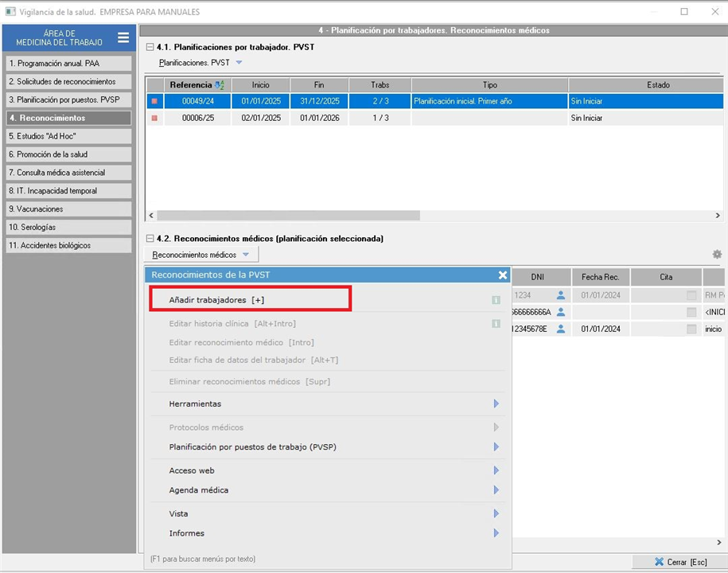Close the Reconocimientos de la PVST popup

(x=503, y=275)
